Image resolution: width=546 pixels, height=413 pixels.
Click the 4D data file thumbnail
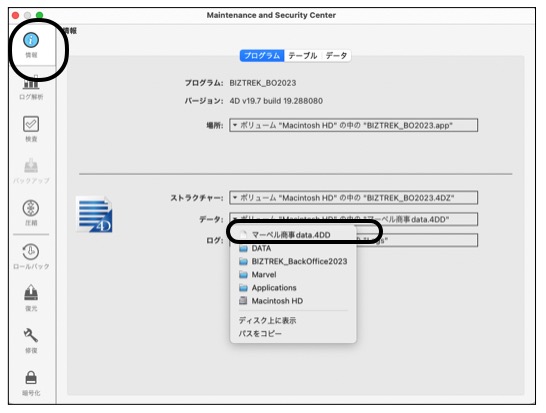(x=94, y=214)
